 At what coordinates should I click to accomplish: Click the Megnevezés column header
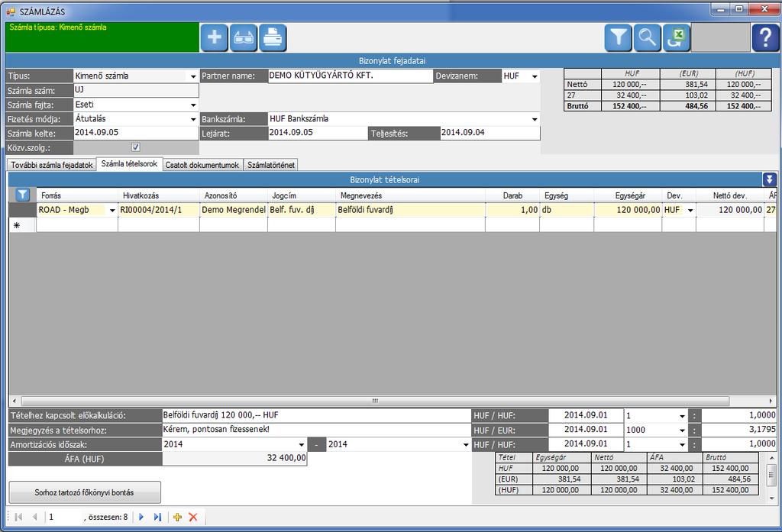pos(410,195)
